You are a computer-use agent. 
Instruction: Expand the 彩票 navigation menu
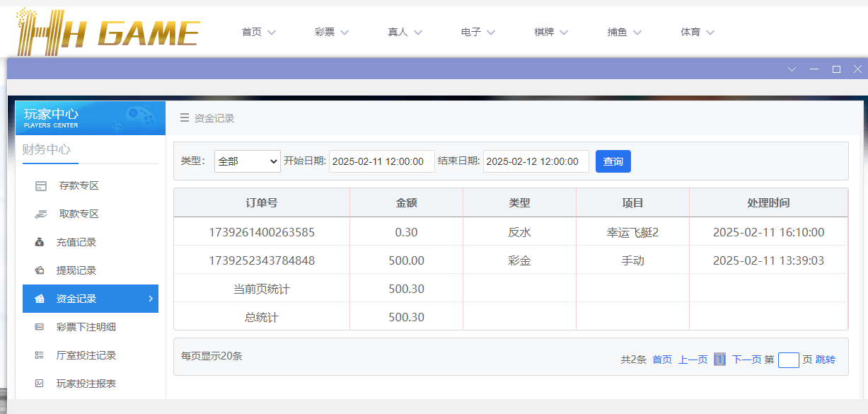[x=332, y=32]
